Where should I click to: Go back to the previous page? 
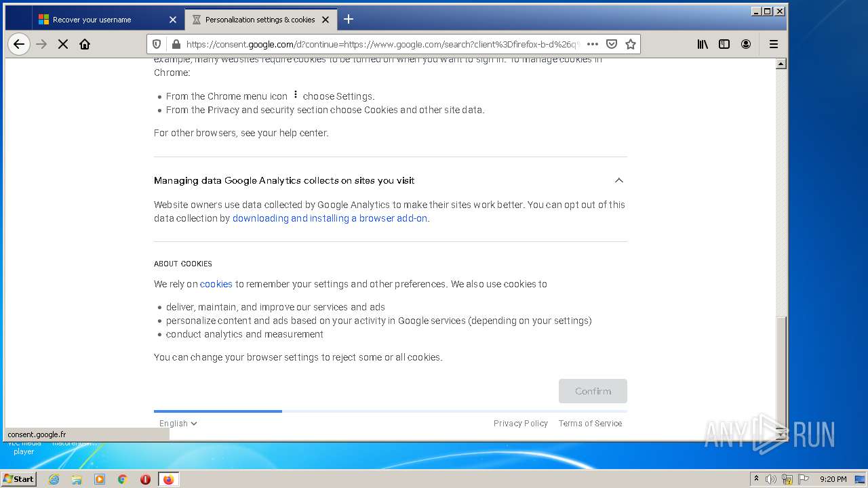[19, 44]
